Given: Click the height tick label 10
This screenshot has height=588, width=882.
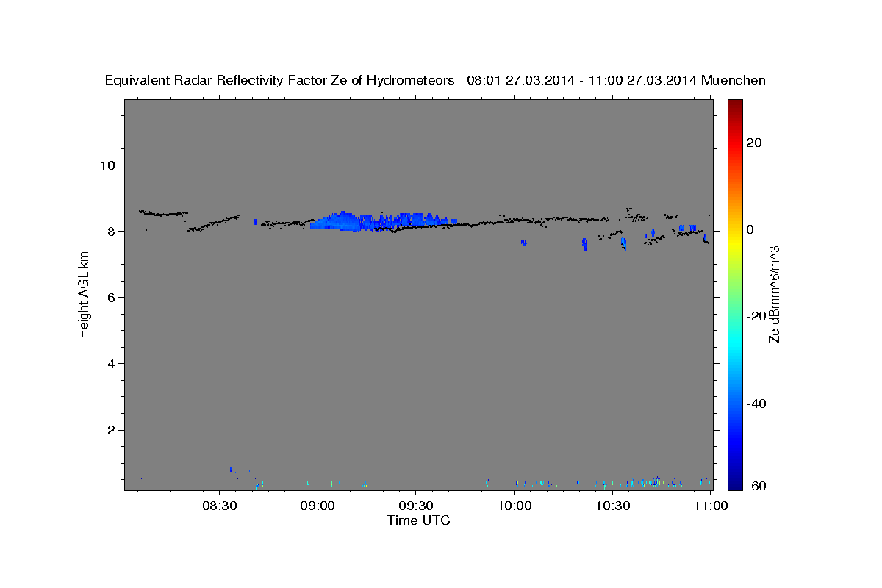Looking at the screenshot, I should [109, 165].
